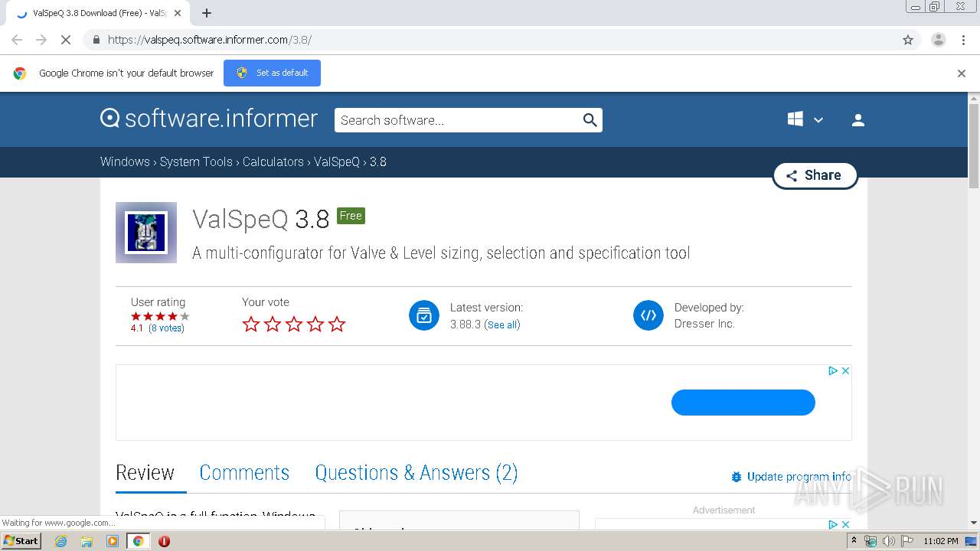Open the ValSpeQ breadcrumb link
This screenshot has height=551, width=980.
337,161
